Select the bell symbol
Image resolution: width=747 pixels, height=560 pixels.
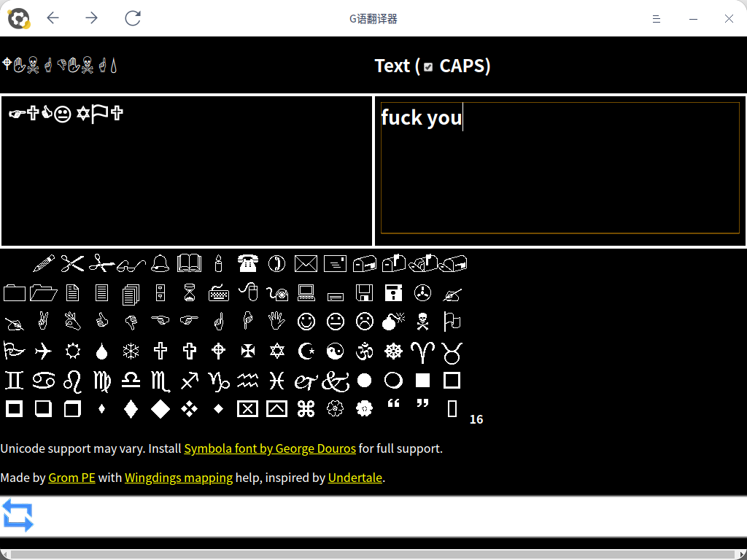coord(160,263)
